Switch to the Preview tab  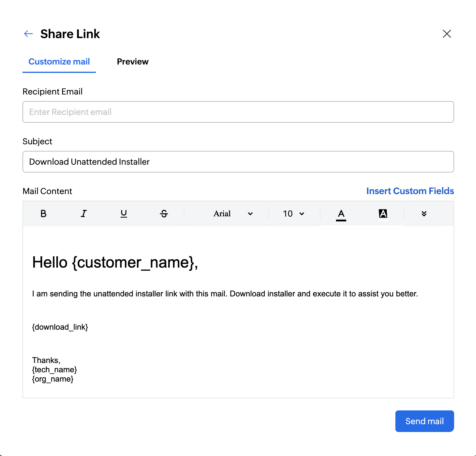[132, 61]
